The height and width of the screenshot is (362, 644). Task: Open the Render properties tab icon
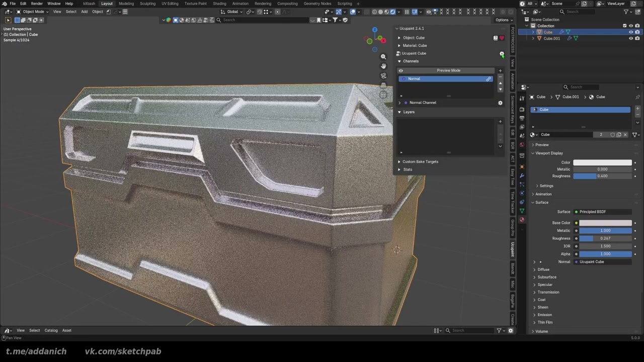(522, 109)
